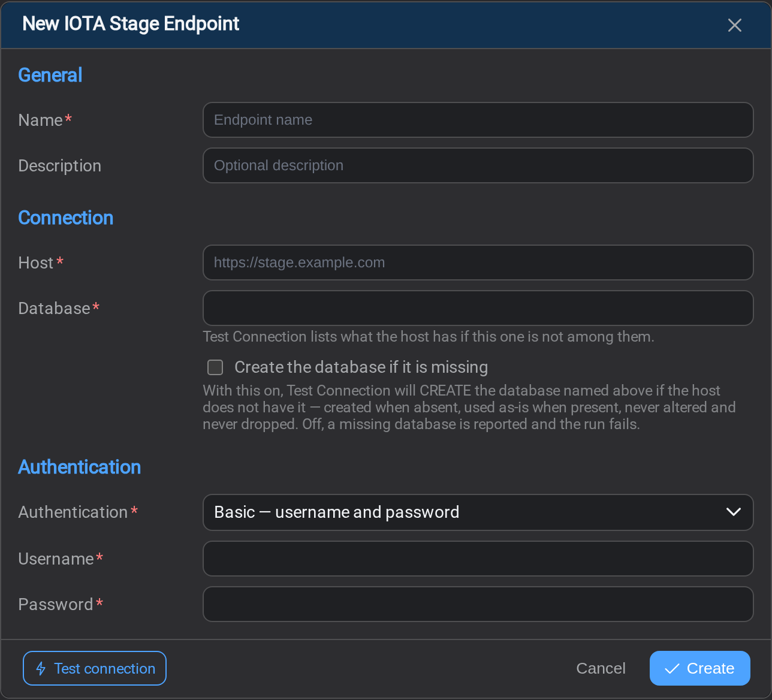The width and height of the screenshot is (772, 700).
Task: Focus the Optional description field
Action: 478,165
